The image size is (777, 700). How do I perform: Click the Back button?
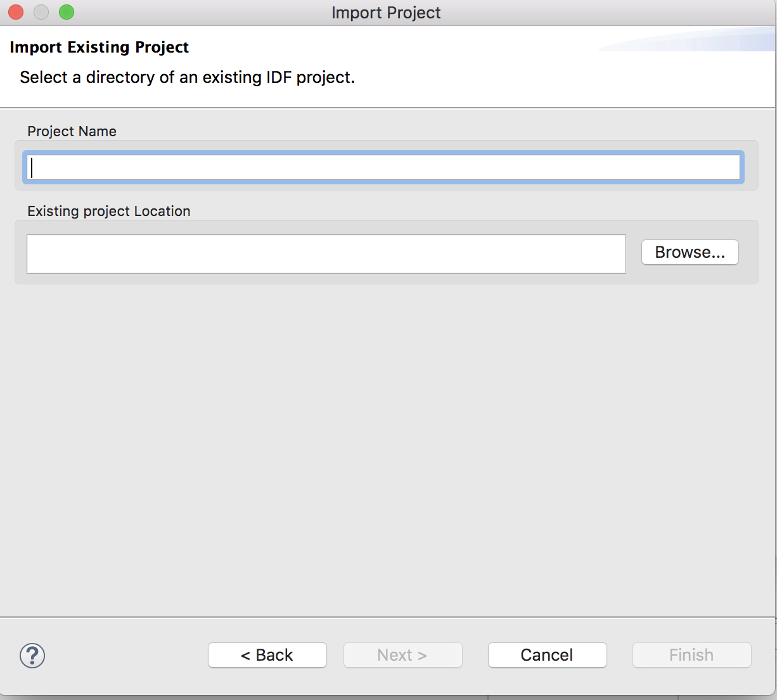[x=267, y=655]
